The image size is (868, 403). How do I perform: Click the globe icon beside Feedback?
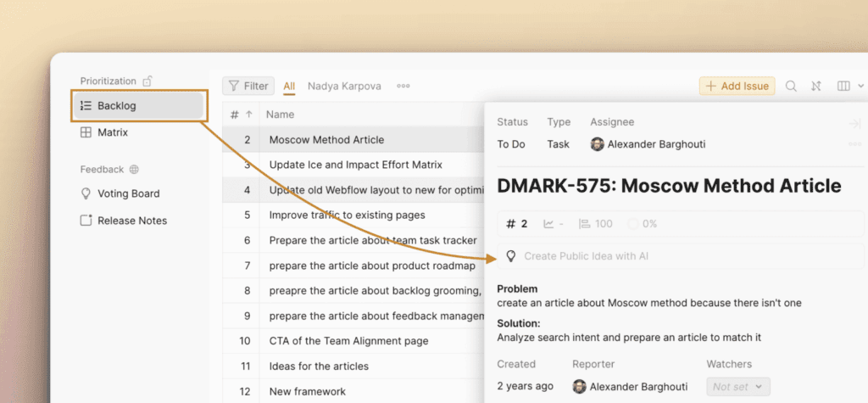click(134, 170)
